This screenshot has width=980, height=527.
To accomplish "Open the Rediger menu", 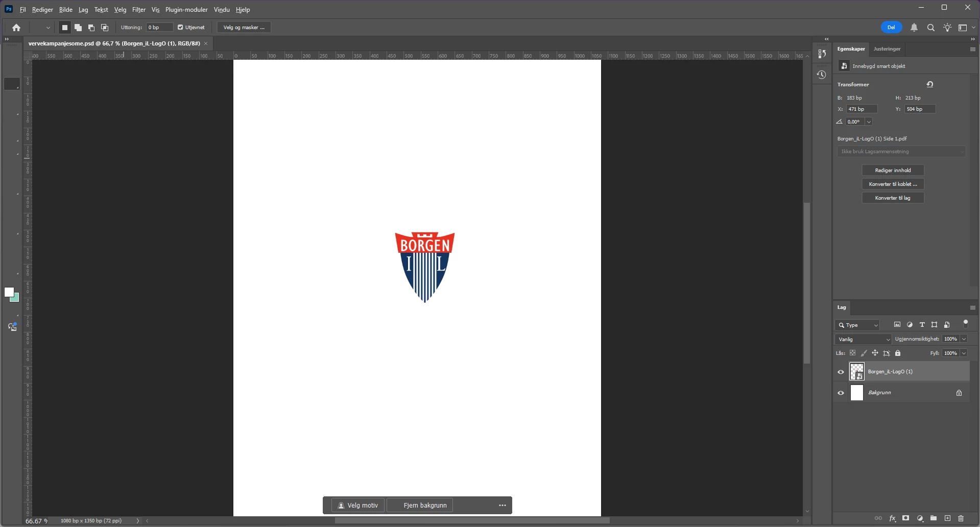I will (x=42, y=10).
